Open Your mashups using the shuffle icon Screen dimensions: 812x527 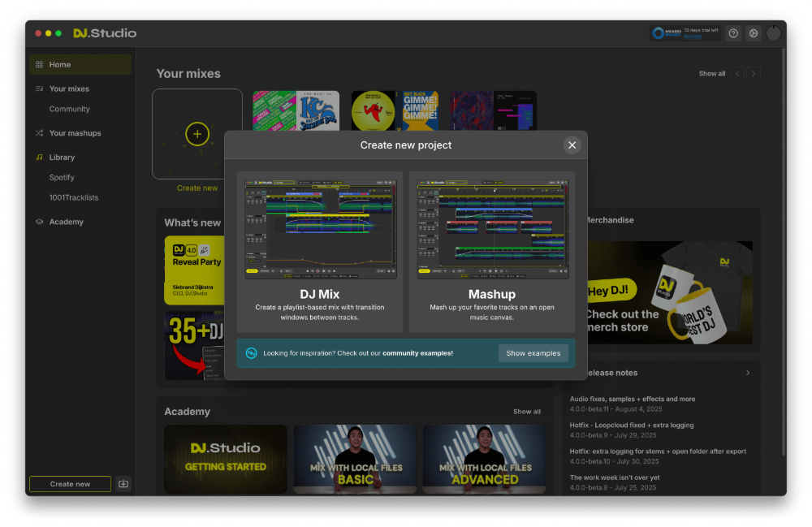(39, 132)
